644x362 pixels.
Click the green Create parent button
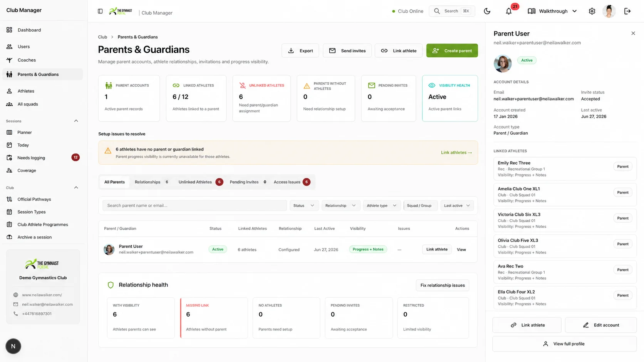pos(452,50)
